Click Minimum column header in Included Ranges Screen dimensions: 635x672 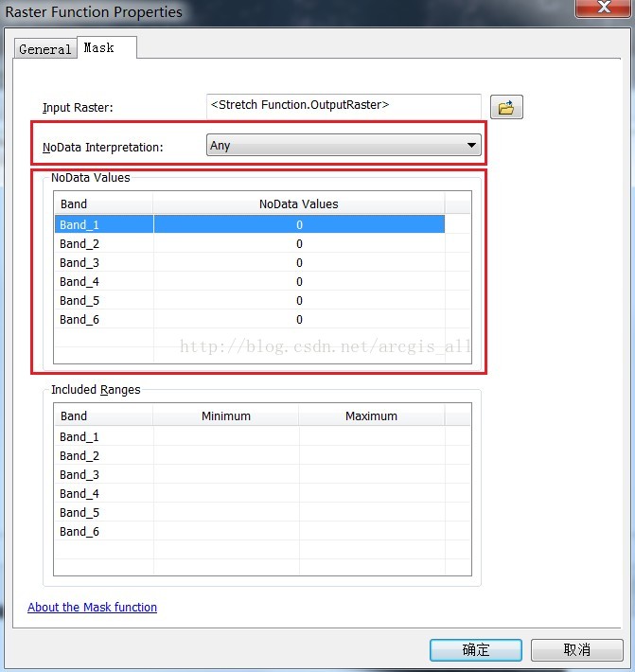[x=226, y=416]
